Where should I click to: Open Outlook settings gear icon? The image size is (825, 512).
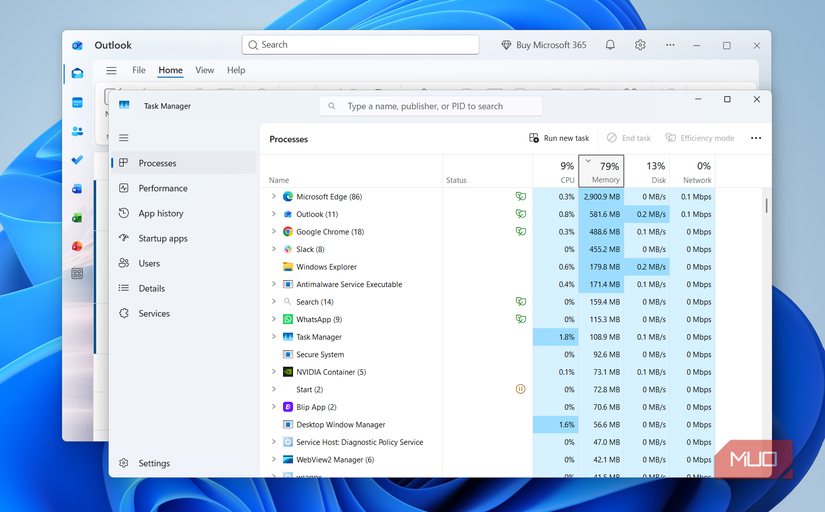tap(640, 45)
